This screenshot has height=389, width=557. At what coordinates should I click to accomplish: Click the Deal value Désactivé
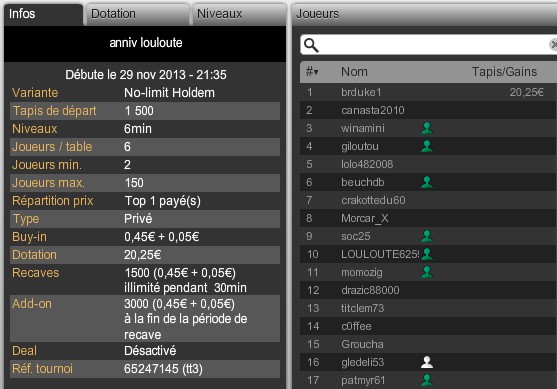[x=150, y=351]
